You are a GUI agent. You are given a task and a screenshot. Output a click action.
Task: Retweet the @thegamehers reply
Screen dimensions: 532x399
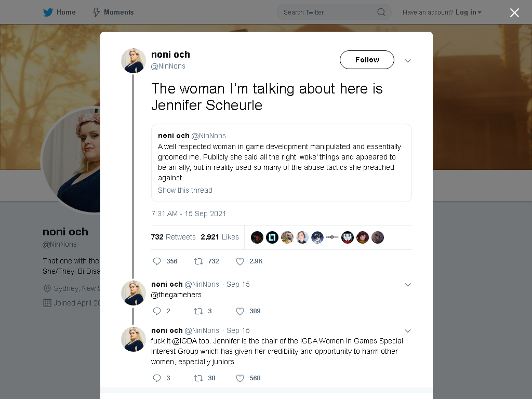pyautogui.click(x=203, y=311)
